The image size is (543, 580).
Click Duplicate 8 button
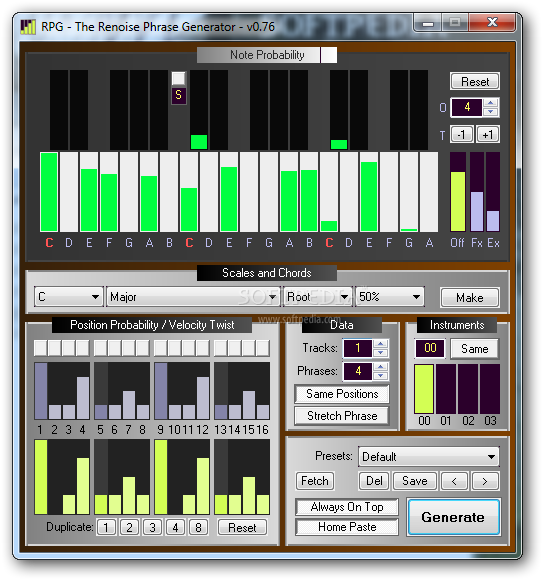pos(198,527)
